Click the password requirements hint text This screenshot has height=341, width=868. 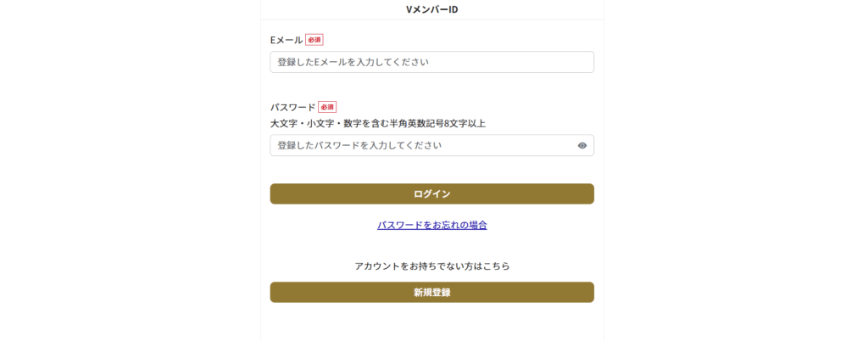click(378, 124)
